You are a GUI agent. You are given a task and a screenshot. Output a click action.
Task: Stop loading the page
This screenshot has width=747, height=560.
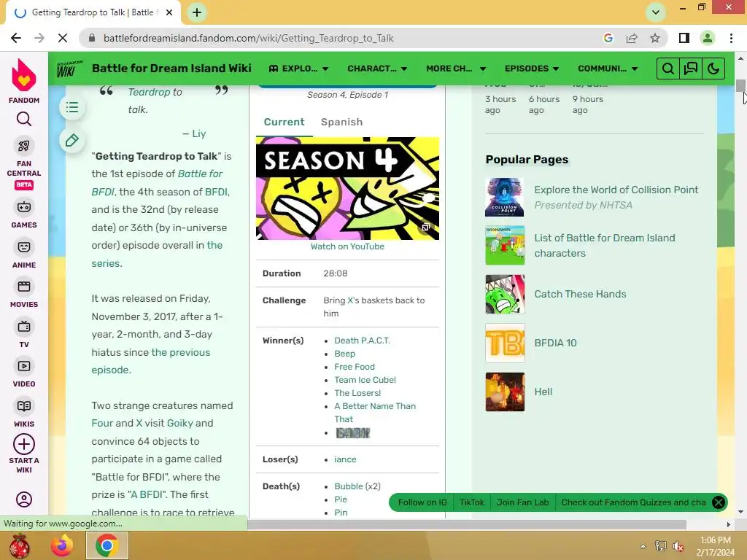click(63, 38)
